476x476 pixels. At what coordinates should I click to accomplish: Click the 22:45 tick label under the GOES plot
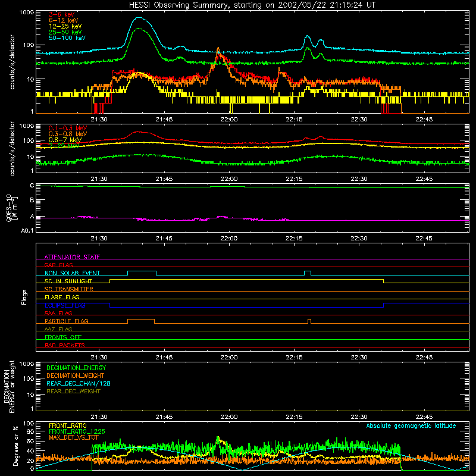[424, 239]
